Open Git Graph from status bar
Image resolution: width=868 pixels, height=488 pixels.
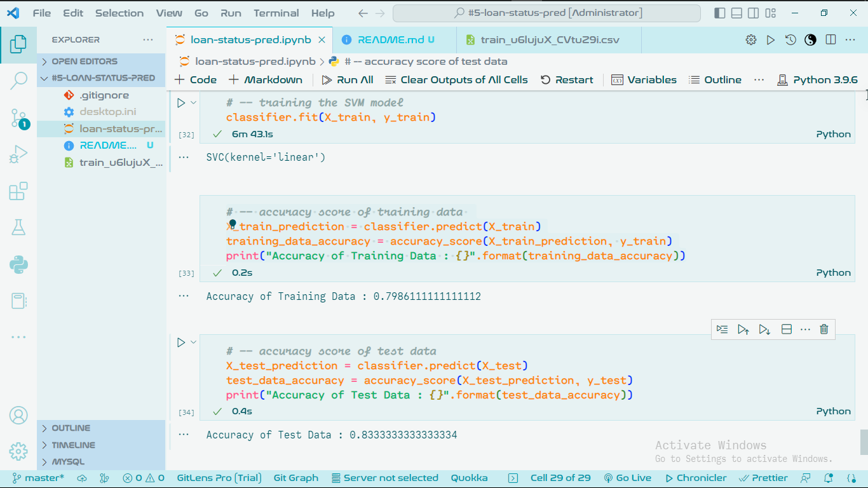295,478
